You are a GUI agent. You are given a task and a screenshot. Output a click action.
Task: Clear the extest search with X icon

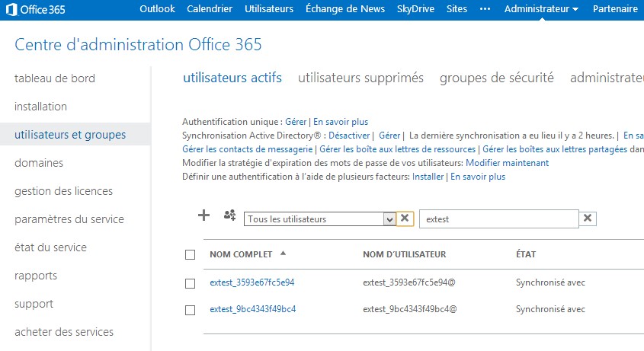pyautogui.click(x=588, y=219)
